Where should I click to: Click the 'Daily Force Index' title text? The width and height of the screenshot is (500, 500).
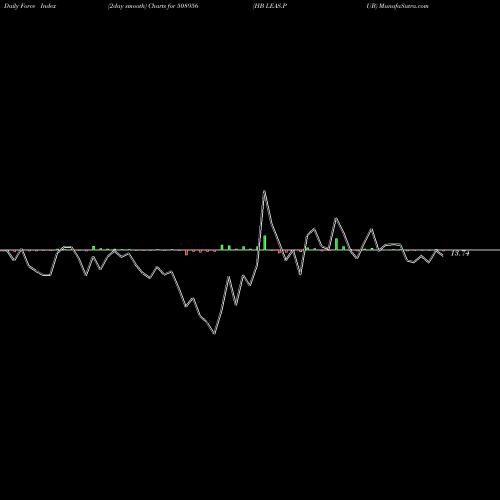30,6
